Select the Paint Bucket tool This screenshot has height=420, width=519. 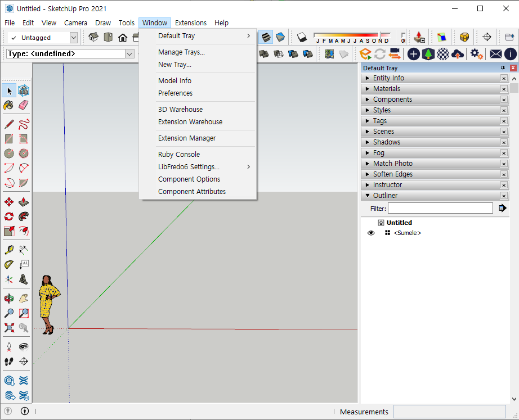tap(9, 106)
